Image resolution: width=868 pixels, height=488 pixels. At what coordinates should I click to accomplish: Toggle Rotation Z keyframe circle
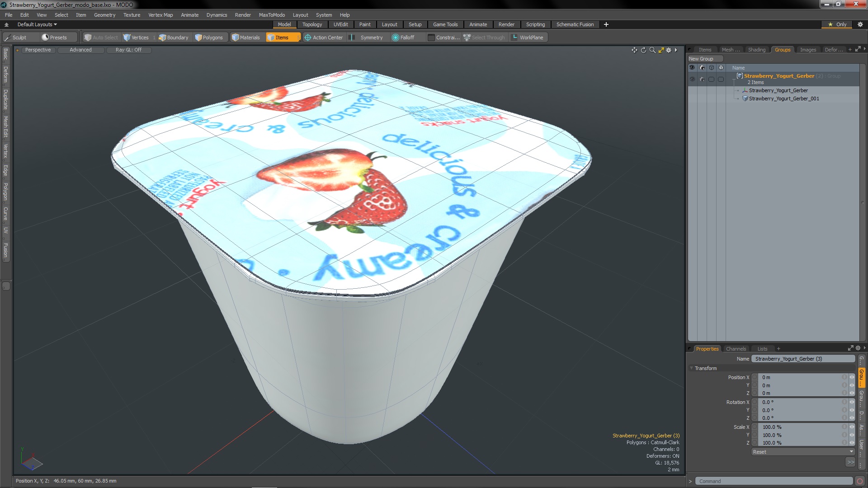[754, 418]
